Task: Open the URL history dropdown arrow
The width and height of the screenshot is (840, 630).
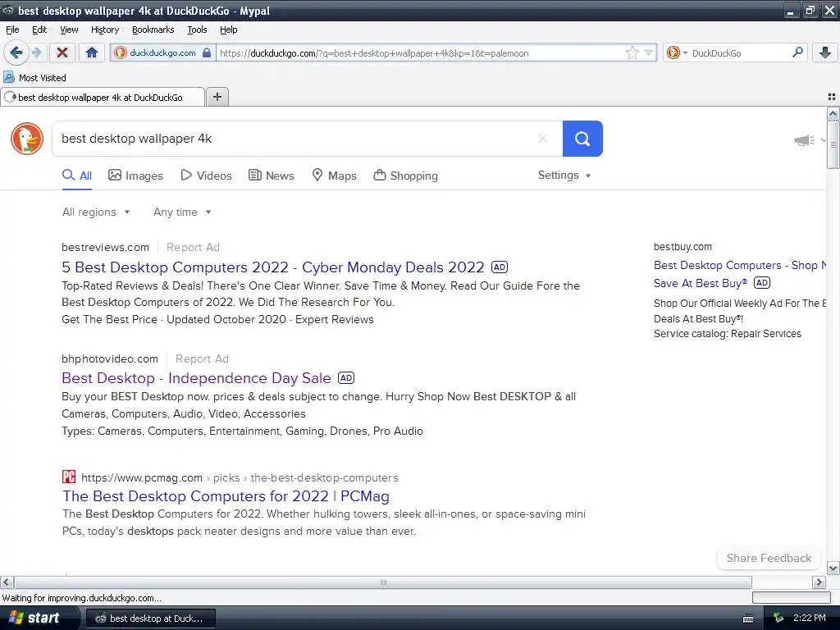Action: coord(648,53)
